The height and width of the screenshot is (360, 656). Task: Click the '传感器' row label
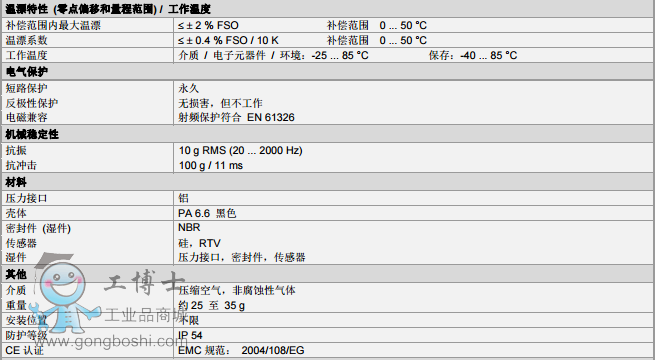coord(21,243)
